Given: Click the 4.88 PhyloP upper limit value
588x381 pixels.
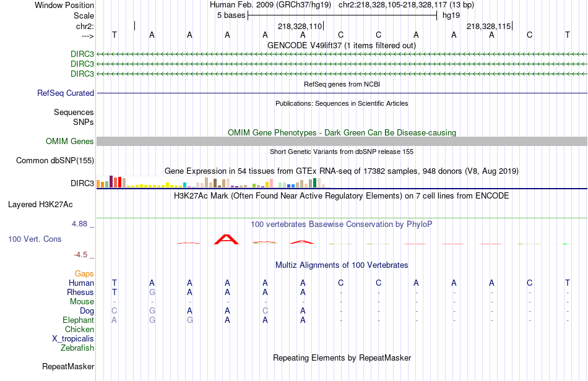Looking at the screenshot, I should point(79,224).
